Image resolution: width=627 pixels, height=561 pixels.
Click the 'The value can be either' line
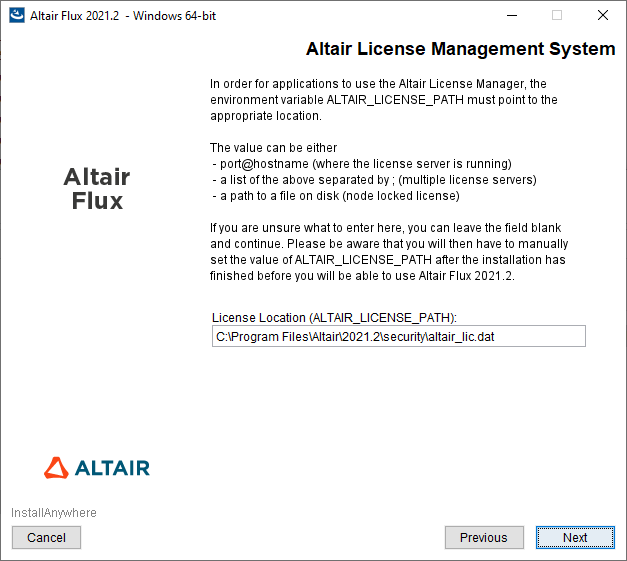point(273,148)
